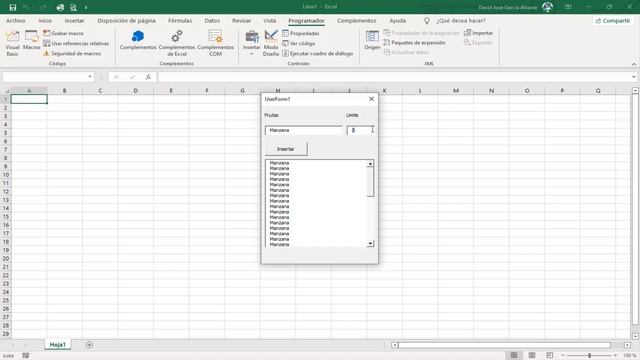
Task: Click Paquetes de expansión
Action: (415, 42)
